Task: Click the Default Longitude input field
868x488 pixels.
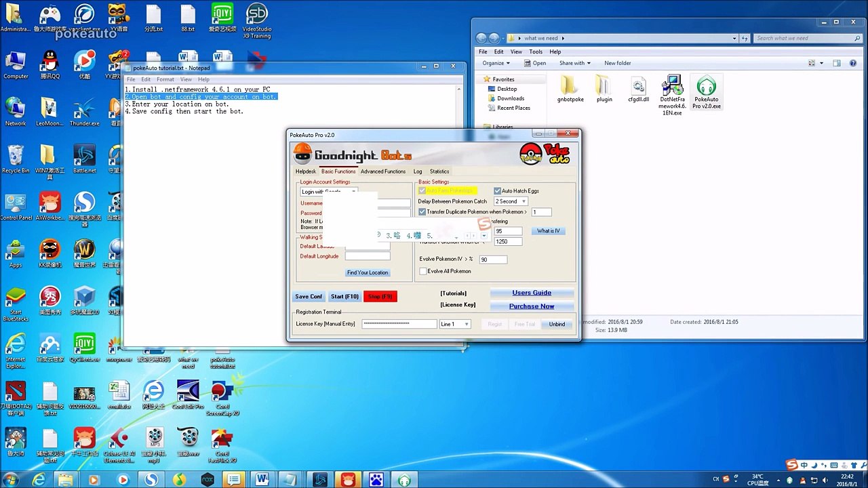Action: pos(368,256)
